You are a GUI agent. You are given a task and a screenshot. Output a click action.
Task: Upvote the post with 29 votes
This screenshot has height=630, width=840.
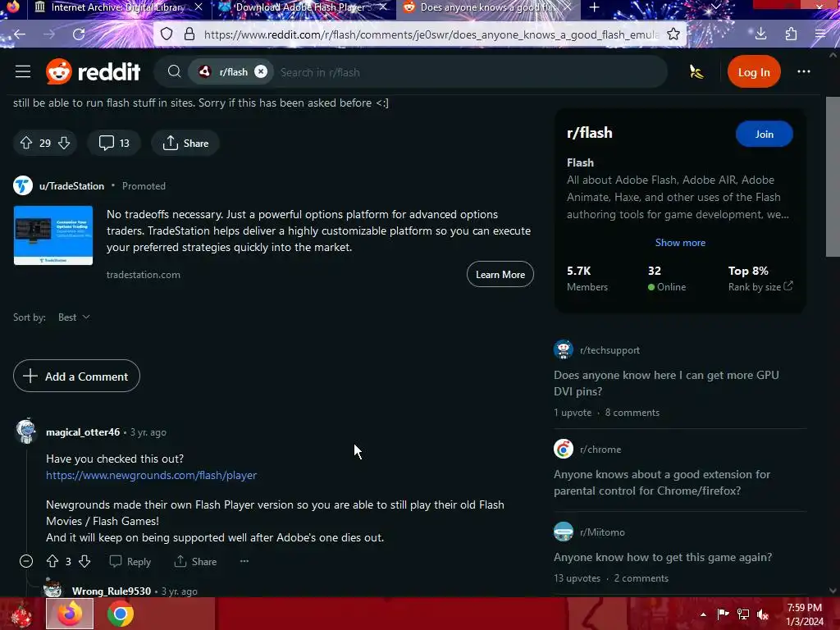click(26, 143)
